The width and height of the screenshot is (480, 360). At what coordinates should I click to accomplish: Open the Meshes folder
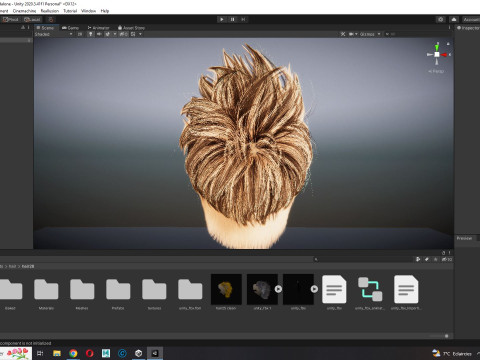point(82,290)
